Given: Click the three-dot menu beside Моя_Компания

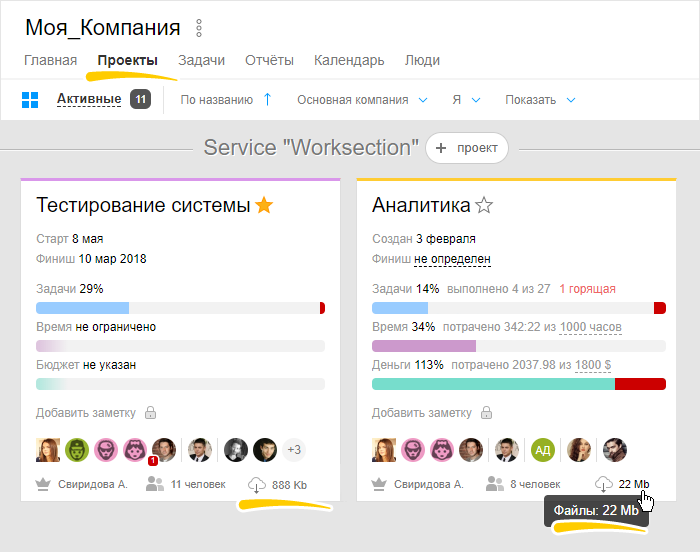Looking at the screenshot, I should pos(199,28).
